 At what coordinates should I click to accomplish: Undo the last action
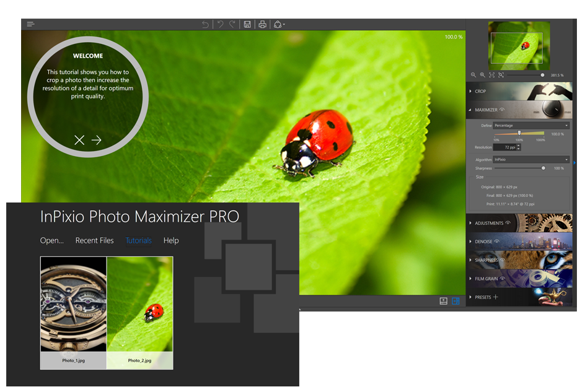[x=221, y=24]
